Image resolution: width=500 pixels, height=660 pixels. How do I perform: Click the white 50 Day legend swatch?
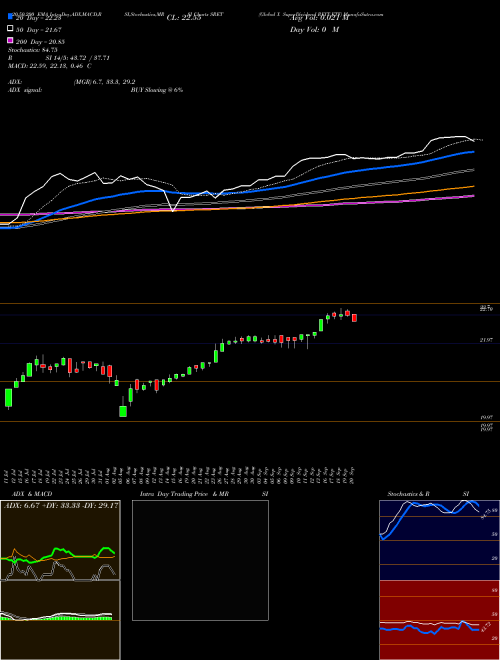pyautogui.click(x=10, y=29)
